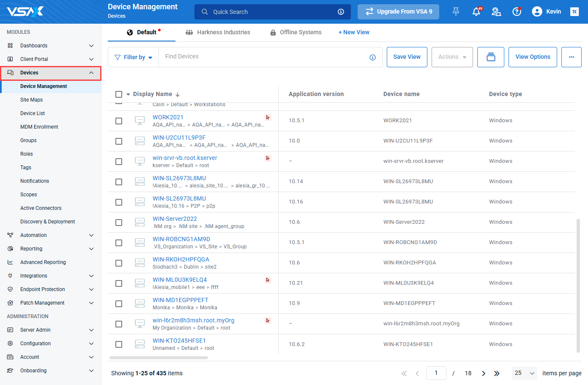Viewport: 588px width, 385px height.
Task: Open the remote user support icon
Action: pos(496,12)
